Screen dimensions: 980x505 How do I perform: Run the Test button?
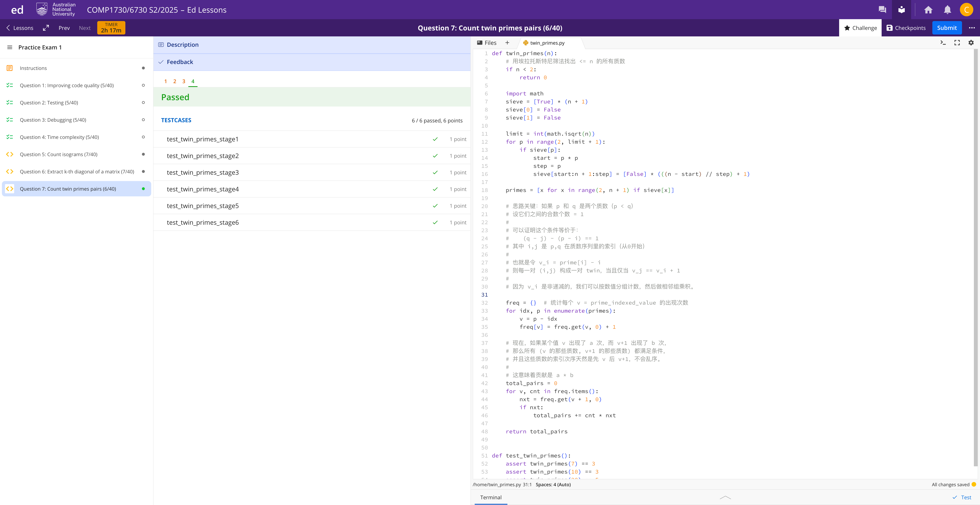(x=962, y=497)
